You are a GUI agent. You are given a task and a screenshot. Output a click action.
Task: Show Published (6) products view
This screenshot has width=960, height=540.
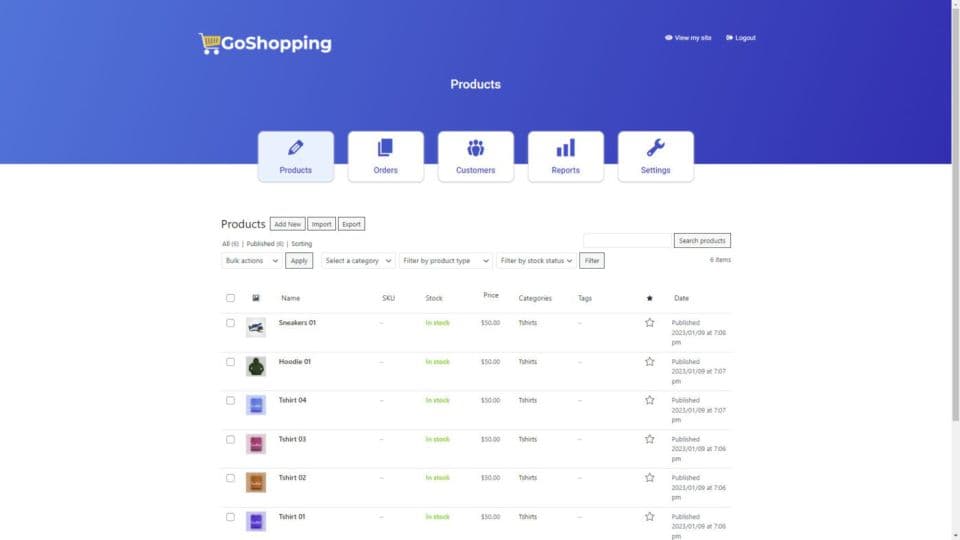coord(265,244)
